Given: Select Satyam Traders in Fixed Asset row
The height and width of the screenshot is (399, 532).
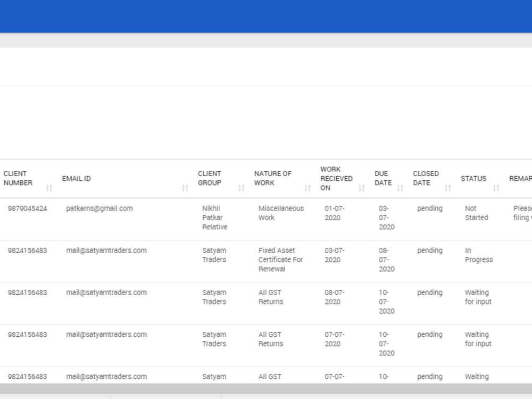Looking at the screenshot, I should click(214, 255).
